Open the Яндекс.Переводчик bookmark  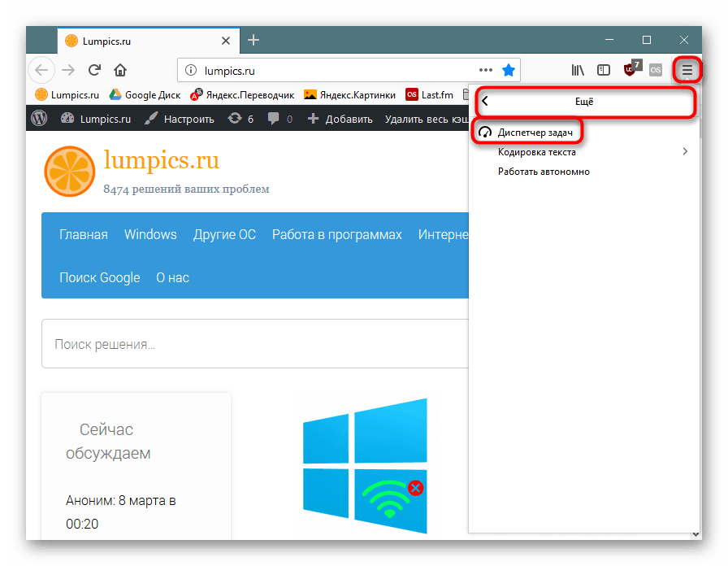242,95
